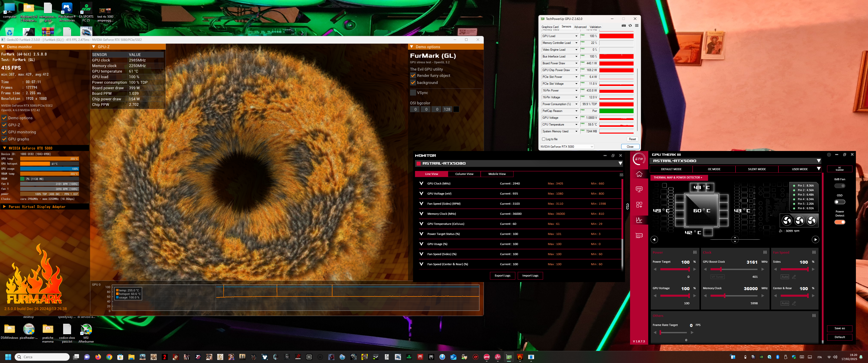The height and width of the screenshot is (363, 868).
Task: Open the OSD settings sidebar icon
Action: tap(639, 189)
